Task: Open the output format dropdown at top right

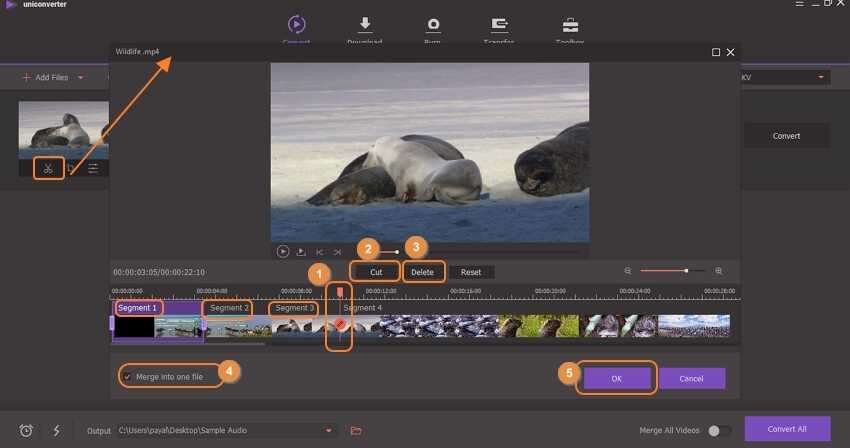Action: [x=821, y=77]
